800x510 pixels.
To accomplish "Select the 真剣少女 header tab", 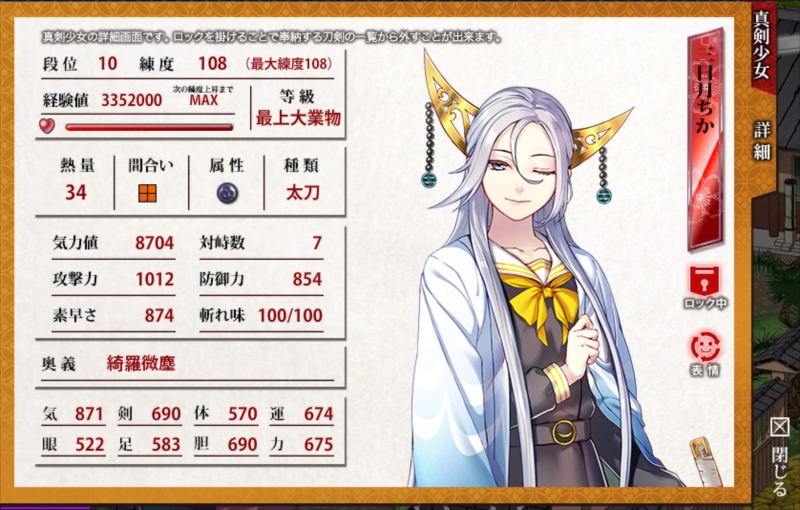I will (x=762, y=46).
